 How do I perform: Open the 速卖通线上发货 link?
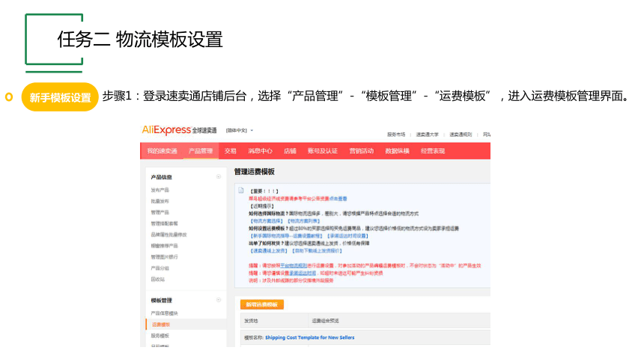point(269,251)
